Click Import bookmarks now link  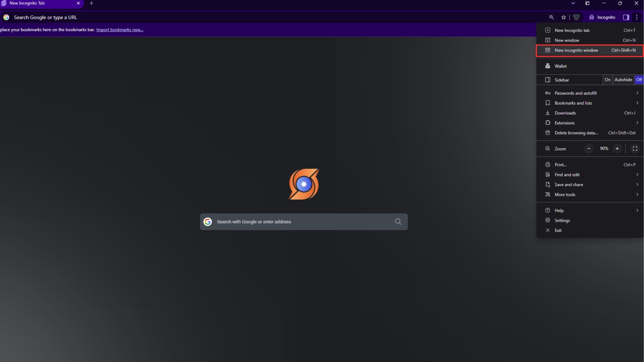[120, 30]
